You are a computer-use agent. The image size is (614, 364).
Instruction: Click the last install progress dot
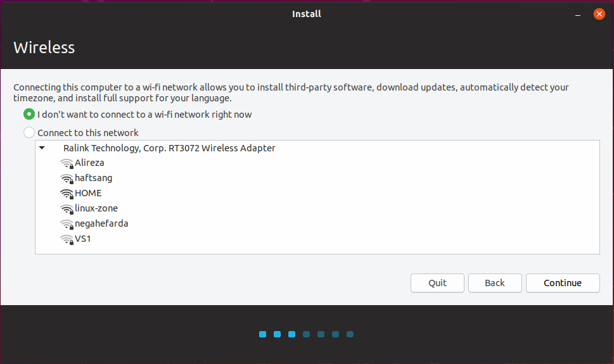(350, 334)
